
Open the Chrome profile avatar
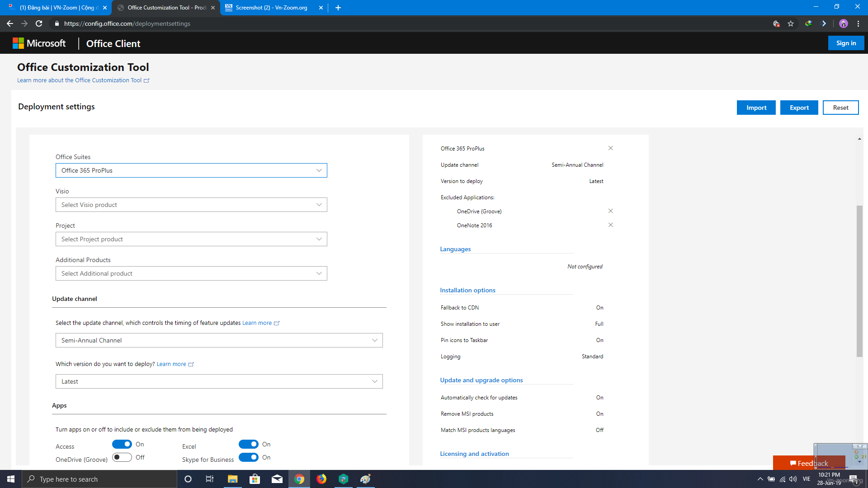(x=844, y=23)
